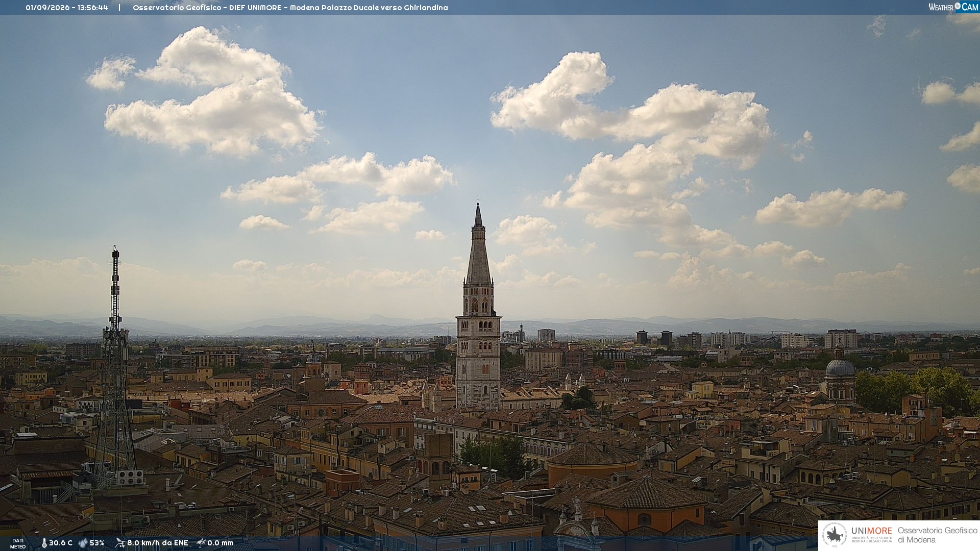Open the WeatherCam logo text
This screenshot has width=980, height=551.
click(953, 7)
